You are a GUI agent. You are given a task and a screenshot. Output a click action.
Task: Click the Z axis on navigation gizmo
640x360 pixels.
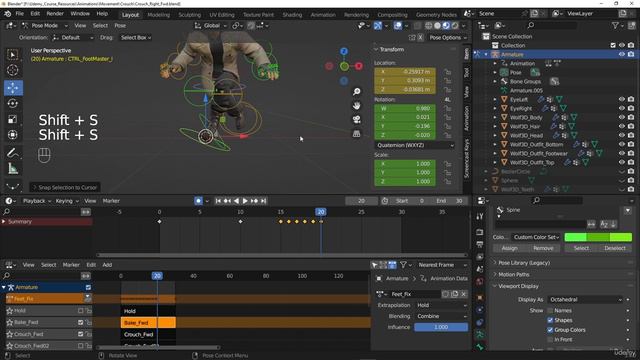click(x=344, y=51)
